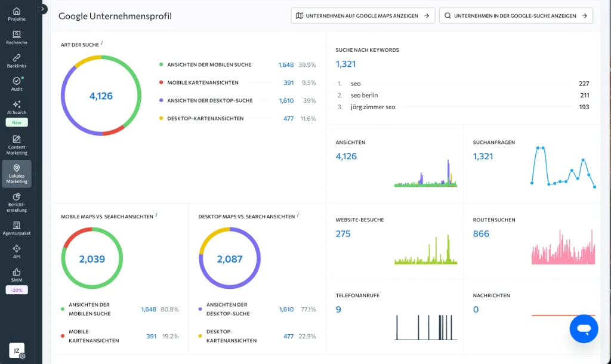Open Projekte in the sidebar
This screenshot has height=364, width=611.
(17, 14)
